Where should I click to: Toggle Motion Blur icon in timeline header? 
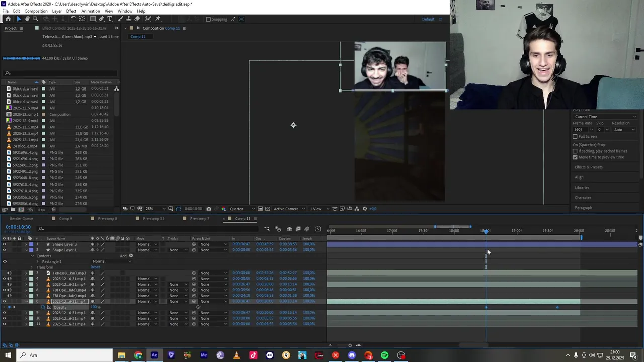click(307, 229)
